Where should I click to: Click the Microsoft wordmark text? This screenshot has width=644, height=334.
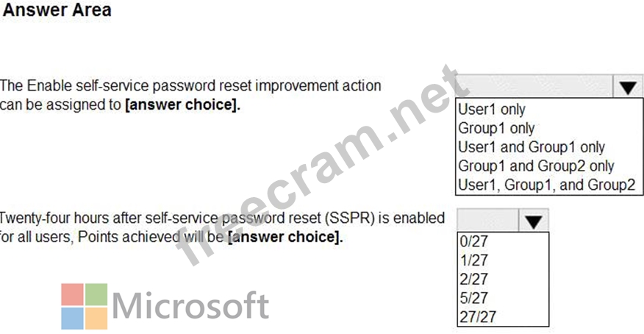point(191,306)
